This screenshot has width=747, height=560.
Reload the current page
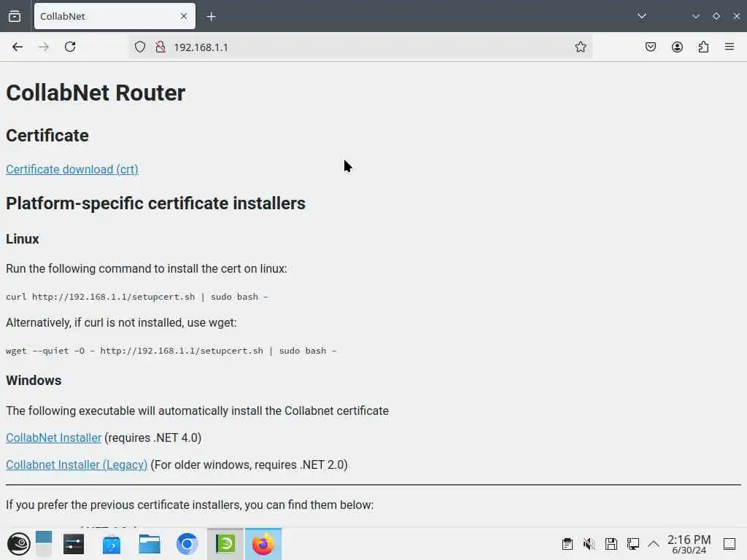pyautogui.click(x=70, y=47)
